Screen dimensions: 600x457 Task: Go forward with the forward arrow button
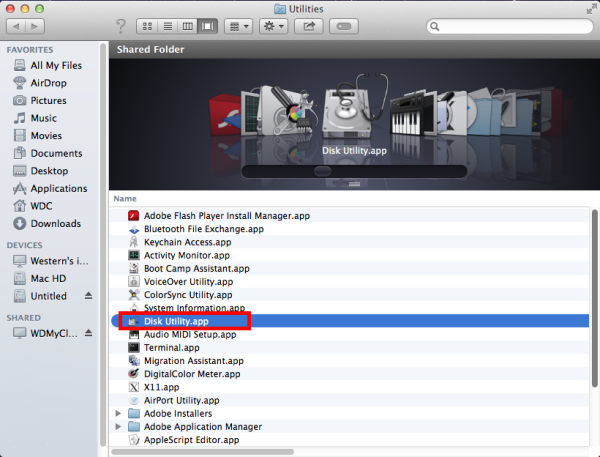click(x=35, y=26)
